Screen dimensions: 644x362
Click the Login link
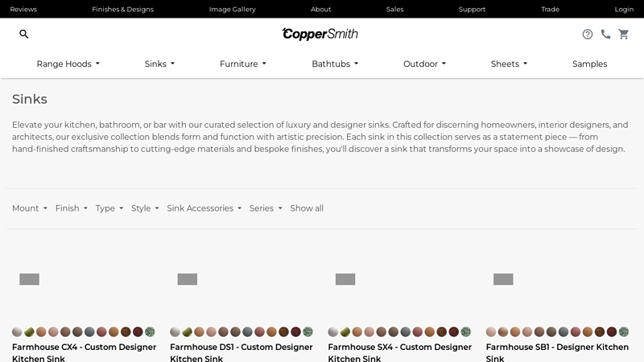coord(624,10)
